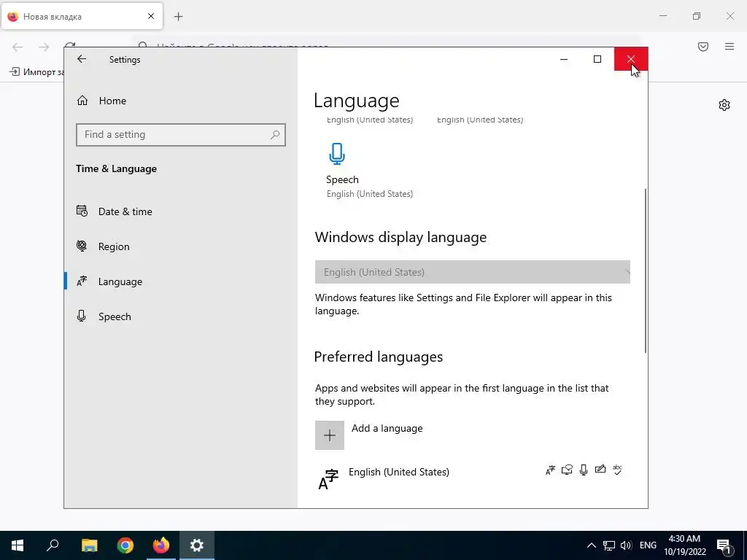Click ENG input language indicator
The width and height of the screenshot is (747, 560).
(648, 545)
